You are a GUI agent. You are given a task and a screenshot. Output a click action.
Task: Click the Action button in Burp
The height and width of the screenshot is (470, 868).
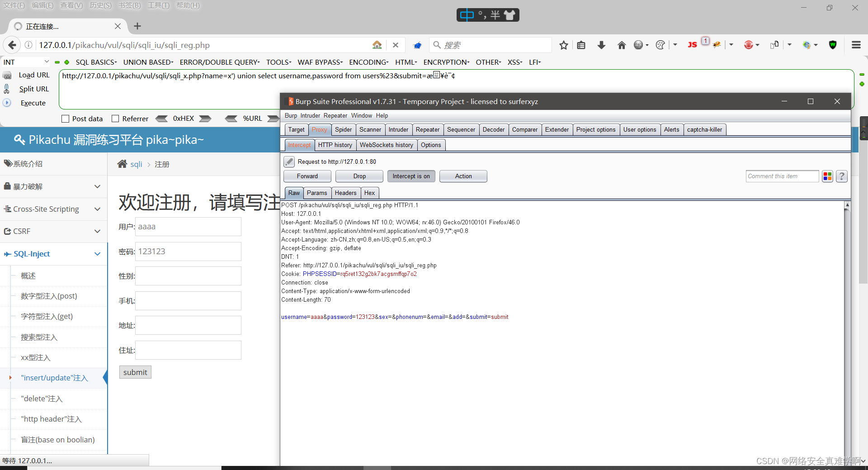463,176
